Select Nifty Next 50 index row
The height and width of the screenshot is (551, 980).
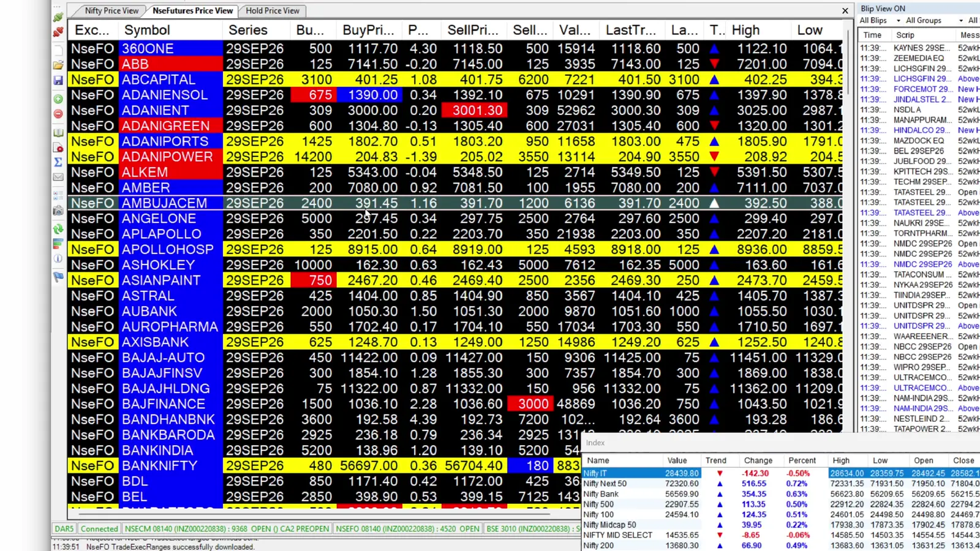click(x=781, y=484)
